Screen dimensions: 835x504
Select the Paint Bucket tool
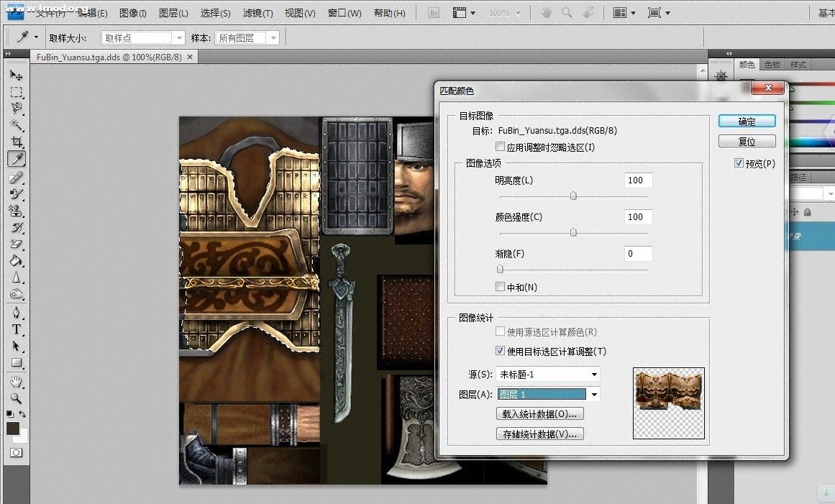coord(16,261)
